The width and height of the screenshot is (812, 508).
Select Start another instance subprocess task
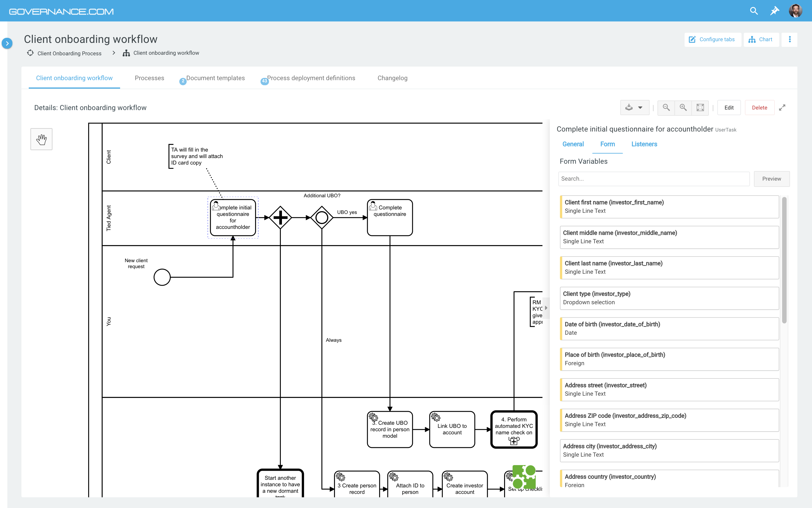(280, 484)
